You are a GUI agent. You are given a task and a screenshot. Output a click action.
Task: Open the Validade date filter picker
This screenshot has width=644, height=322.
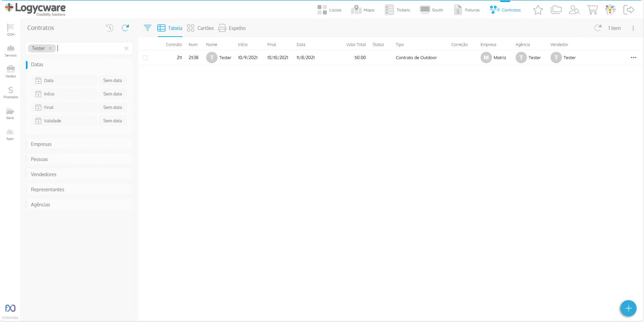(x=64, y=121)
